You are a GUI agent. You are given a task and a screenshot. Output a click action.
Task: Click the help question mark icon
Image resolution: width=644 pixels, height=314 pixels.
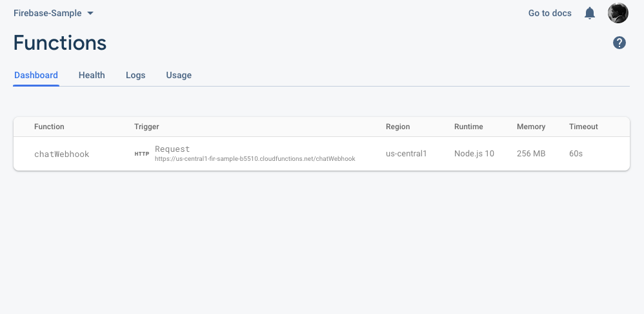coord(619,43)
